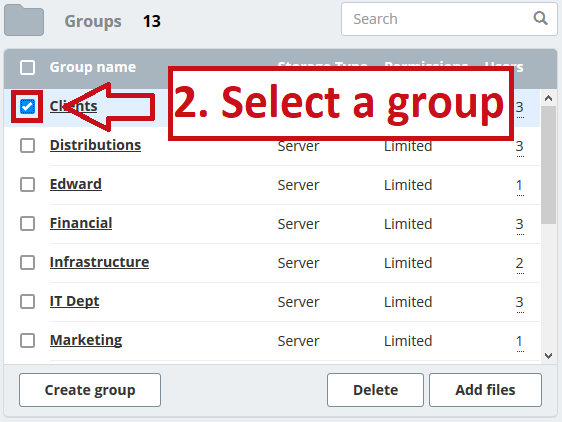Open the Marketing group link
The height and width of the screenshot is (422, 562).
86,340
